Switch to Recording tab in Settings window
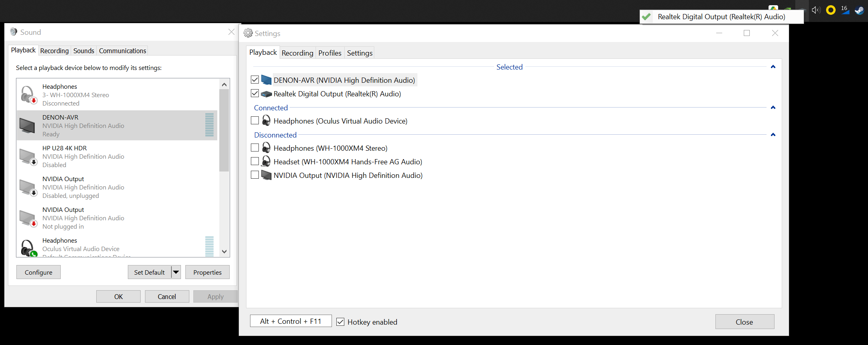Screen dimensions: 868x345 pos(298,53)
